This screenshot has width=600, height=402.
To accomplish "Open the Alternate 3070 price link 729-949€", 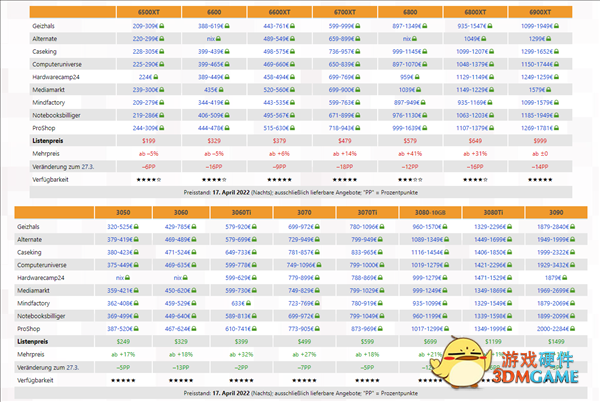I will [301, 239].
